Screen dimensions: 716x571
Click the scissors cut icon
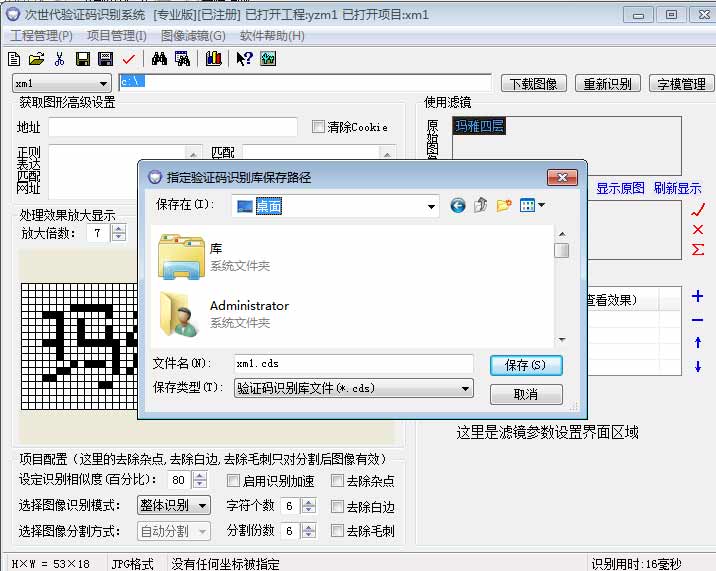pyautogui.click(x=60, y=59)
